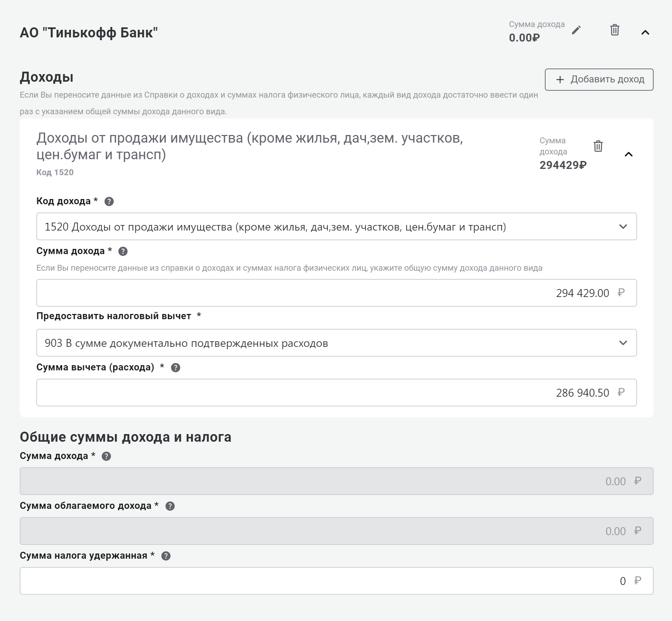This screenshot has height=621, width=672.
Task: Click the 0.00₽ bank income total
Action: click(524, 37)
